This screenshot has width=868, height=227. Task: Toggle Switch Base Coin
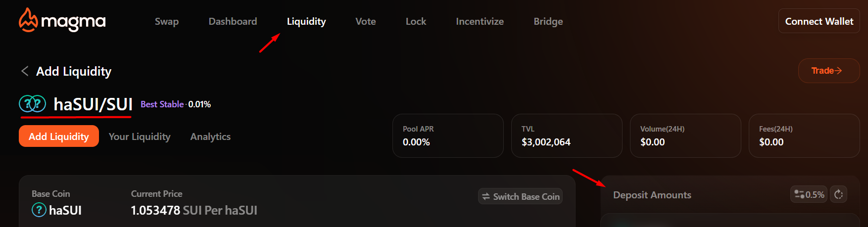click(x=520, y=196)
